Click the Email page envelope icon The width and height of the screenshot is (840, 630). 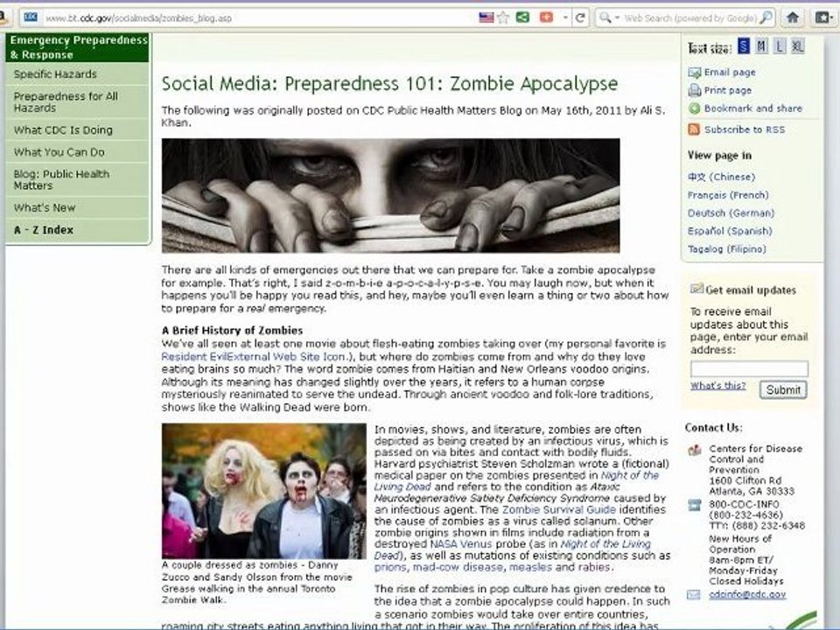coord(694,73)
